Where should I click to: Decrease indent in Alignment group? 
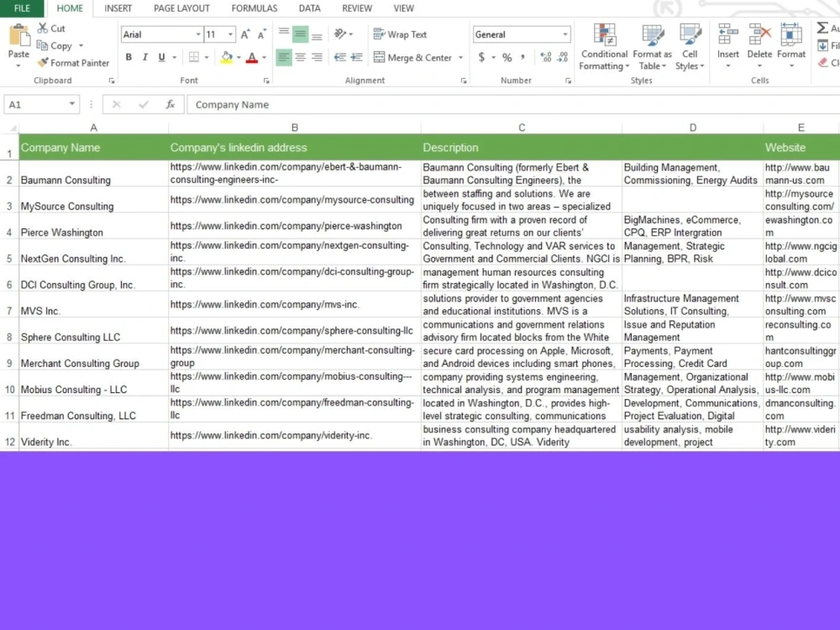coord(339,57)
